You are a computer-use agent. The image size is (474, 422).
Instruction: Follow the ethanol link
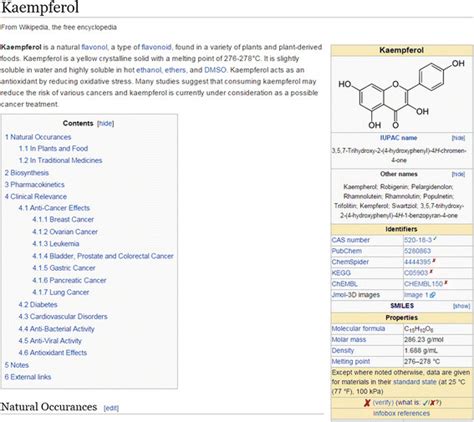coord(149,70)
